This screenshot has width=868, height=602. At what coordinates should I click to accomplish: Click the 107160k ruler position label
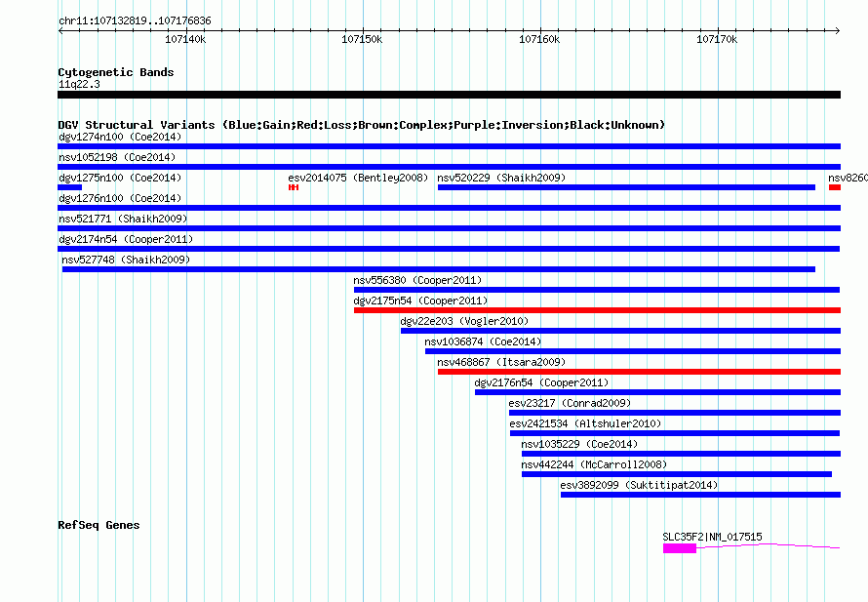[x=539, y=39]
